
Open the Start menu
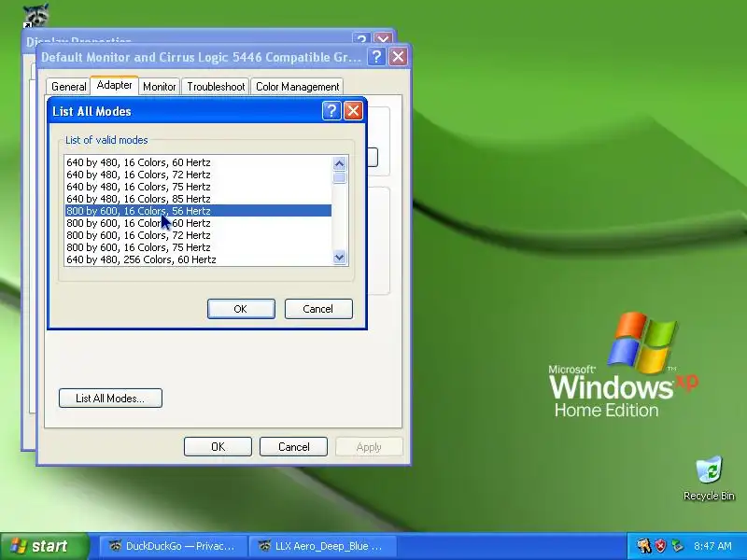click(x=44, y=546)
